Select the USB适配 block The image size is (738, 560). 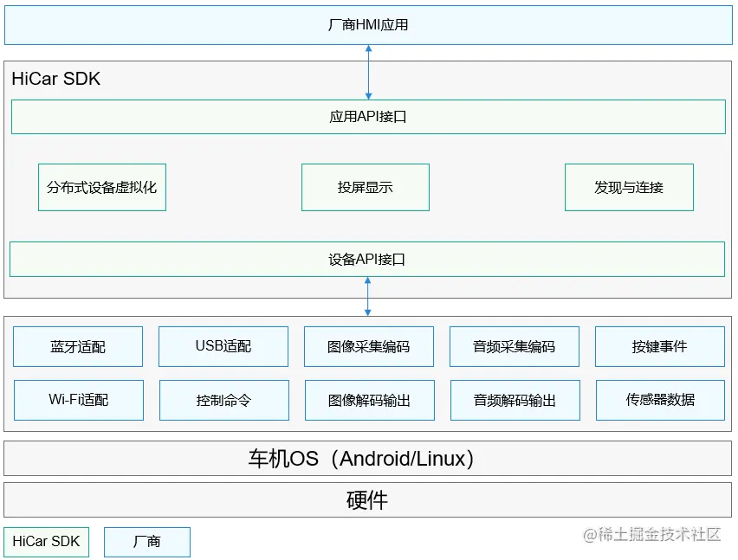coord(223,346)
